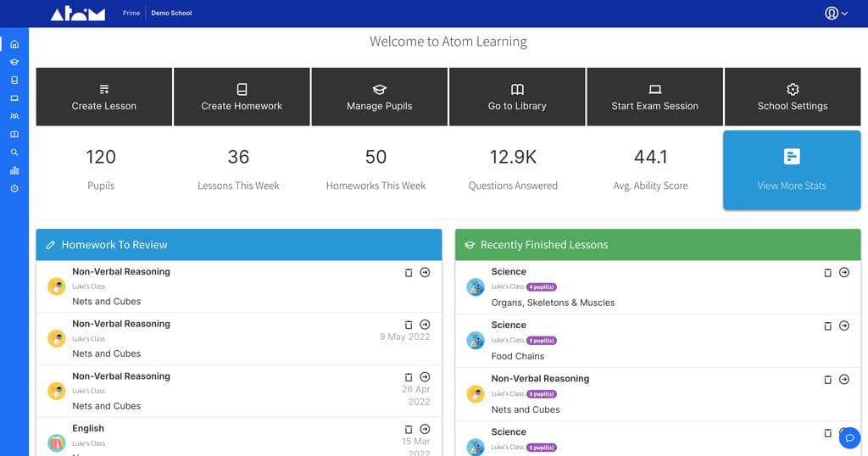The image size is (868, 456).
Task: Click the Demo School label in header
Action: [171, 14]
